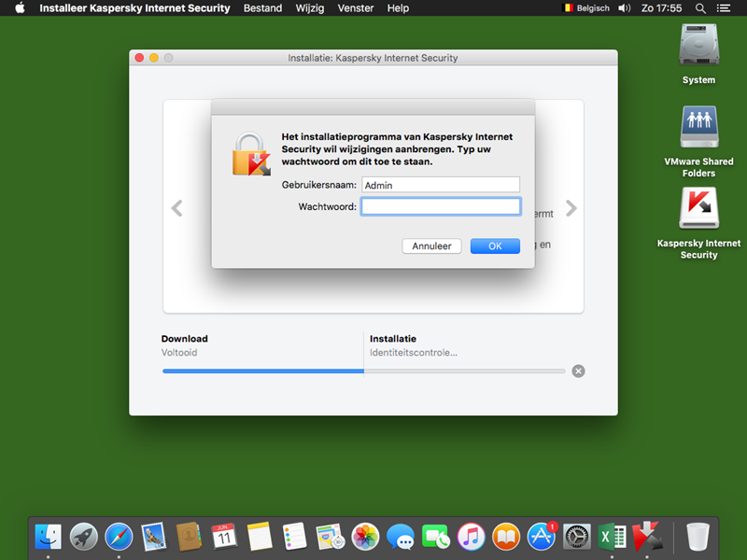Open the App Store with the update badge
747x560 pixels.
[542, 537]
